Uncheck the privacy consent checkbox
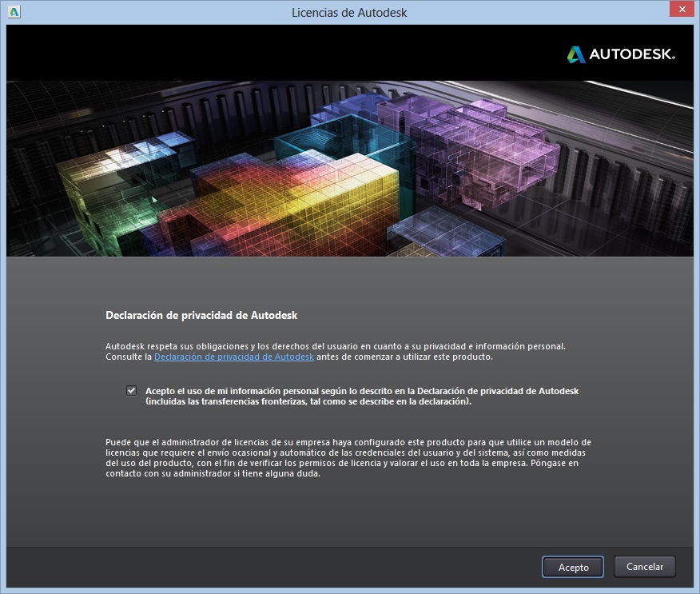This screenshot has height=594, width=700. pyautogui.click(x=131, y=391)
